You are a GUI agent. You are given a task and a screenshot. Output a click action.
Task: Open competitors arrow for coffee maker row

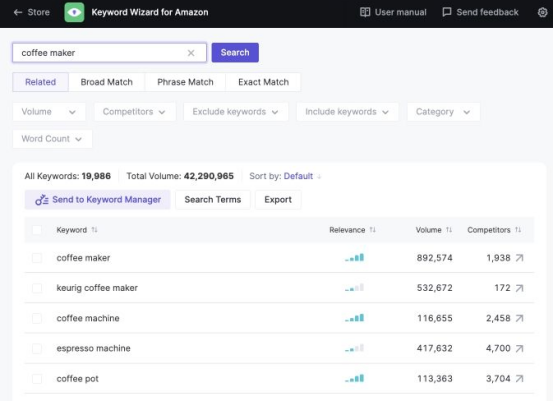(x=519, y=258)
